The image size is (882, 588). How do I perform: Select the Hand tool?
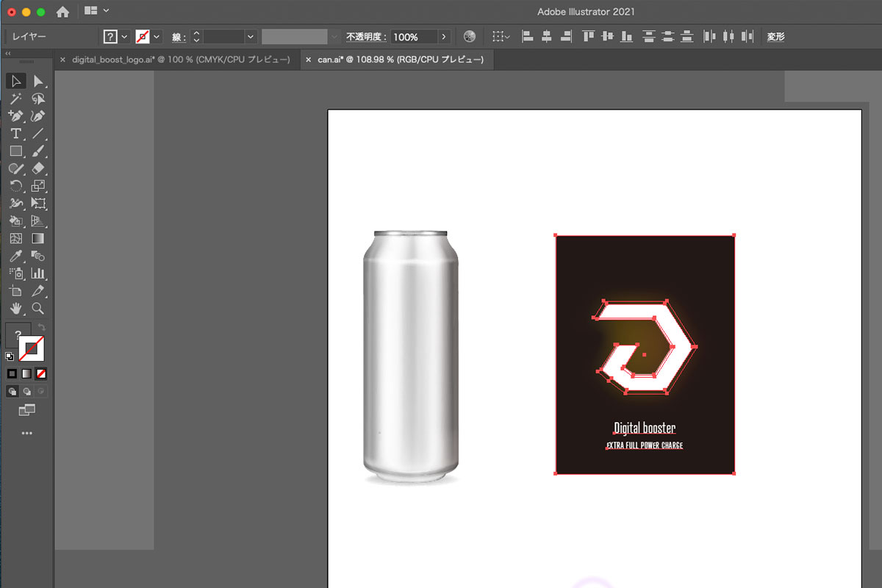click(x=15, y=309)
